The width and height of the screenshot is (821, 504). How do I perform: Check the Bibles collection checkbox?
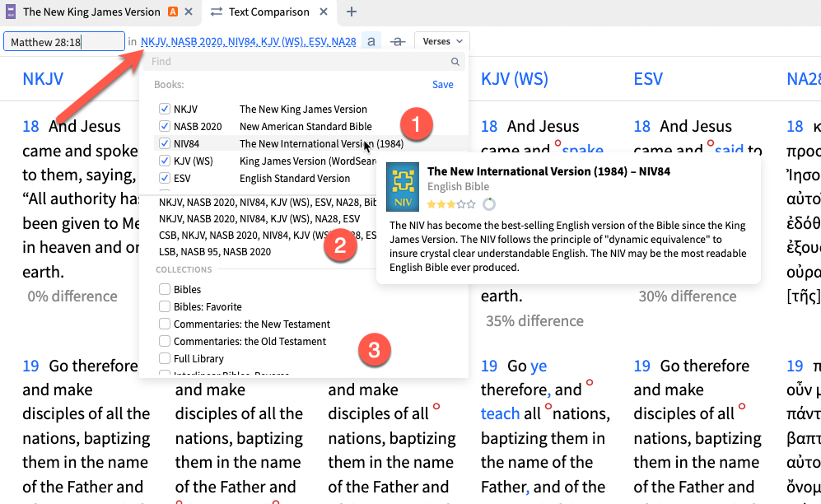tap(165, 289)
